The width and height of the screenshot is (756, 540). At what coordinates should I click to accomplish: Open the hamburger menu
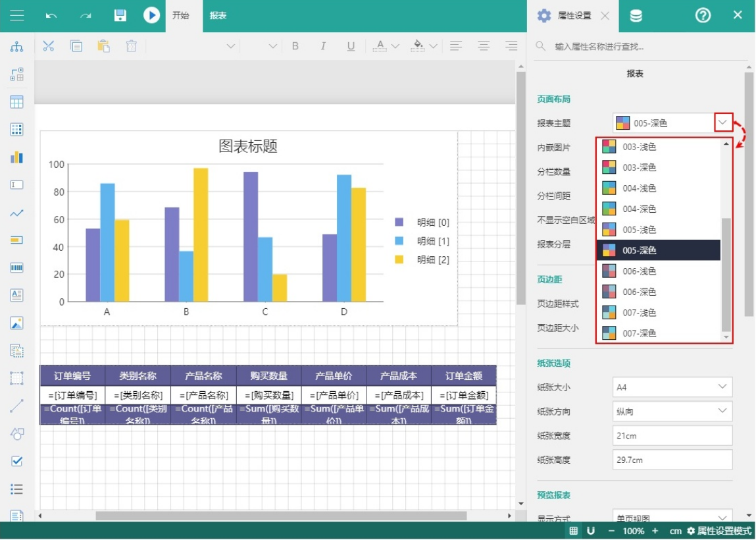17,15
